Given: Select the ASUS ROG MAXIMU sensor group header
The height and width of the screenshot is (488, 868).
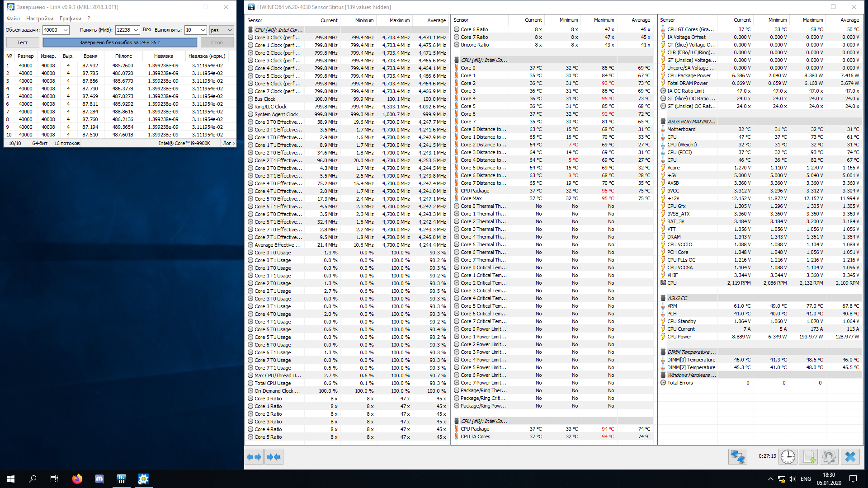Looking at the screenshot, I should click(691, 122).
